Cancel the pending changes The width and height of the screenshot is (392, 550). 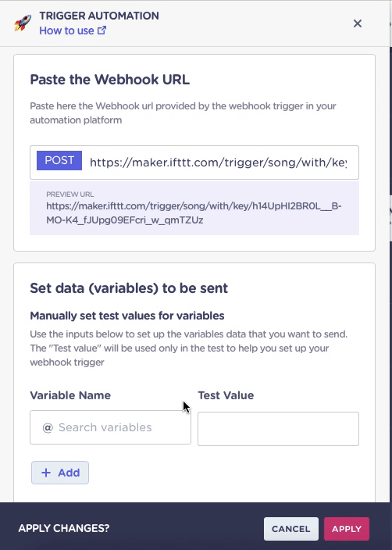(x=291, y=529)
